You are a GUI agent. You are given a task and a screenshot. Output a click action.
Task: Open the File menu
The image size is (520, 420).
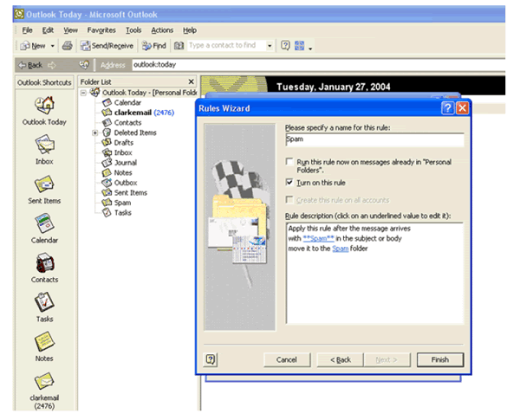[27, 30]
